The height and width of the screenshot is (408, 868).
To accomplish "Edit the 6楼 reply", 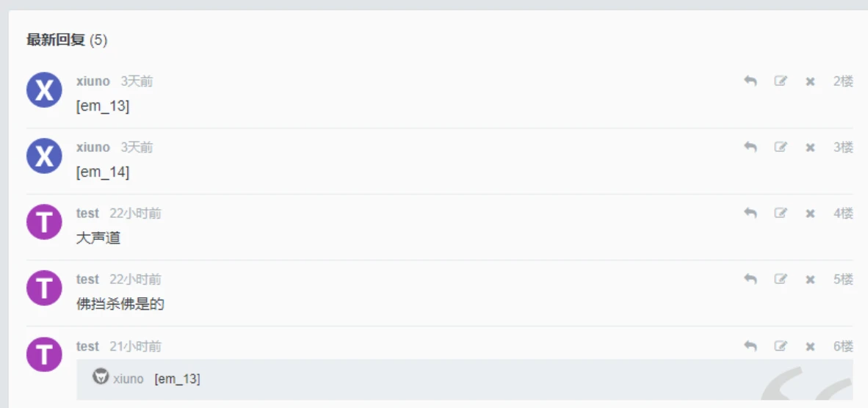I will (781, 346).
